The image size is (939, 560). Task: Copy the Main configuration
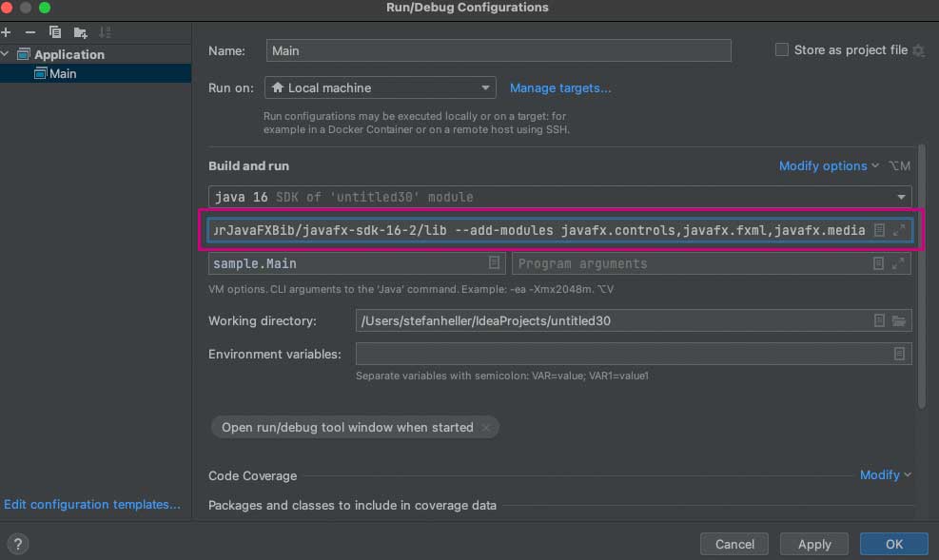(x=54, y=31)
